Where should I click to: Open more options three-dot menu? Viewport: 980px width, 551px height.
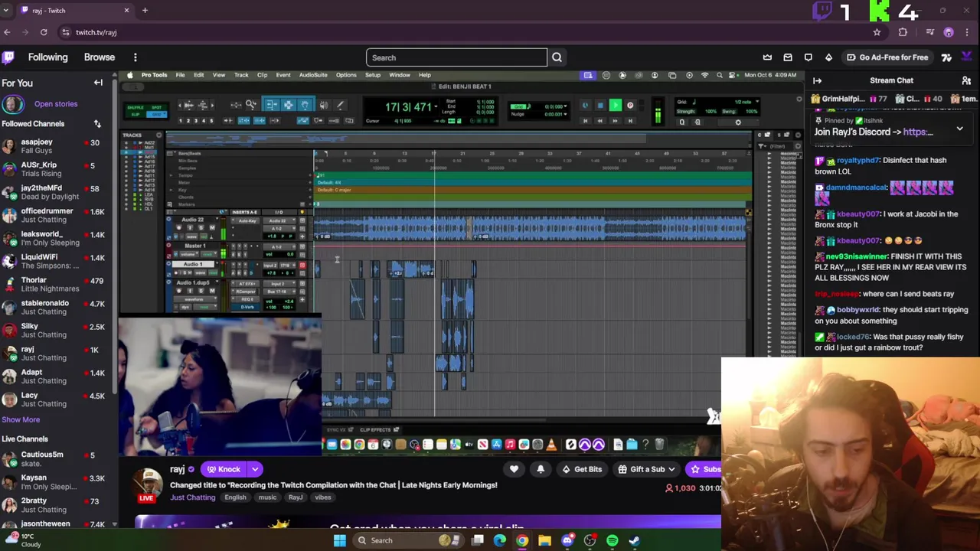click(x=135, y=57)
